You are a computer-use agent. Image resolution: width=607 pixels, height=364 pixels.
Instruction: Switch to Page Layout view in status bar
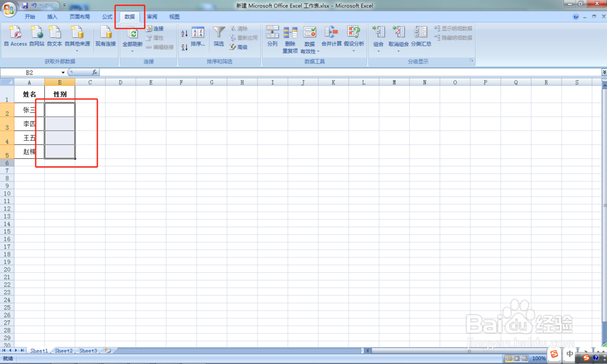coord(517,359)
